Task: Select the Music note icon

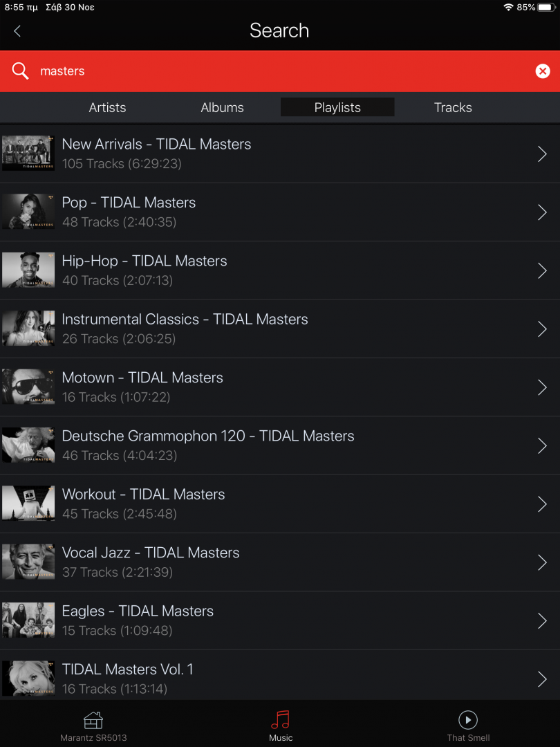Action: 280,720
